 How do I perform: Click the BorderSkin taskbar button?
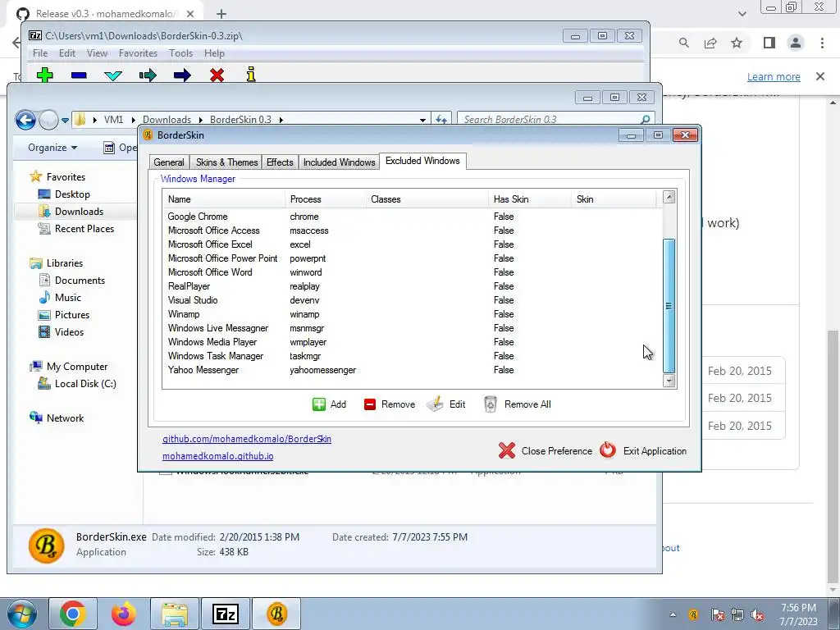click(276, 614)
